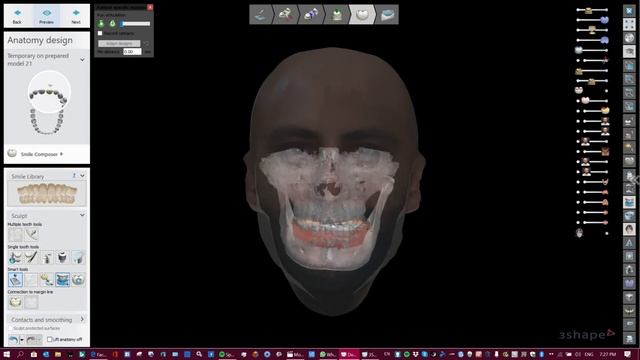Open the Smile Composer option
The image size is (640, 360).
35,154
